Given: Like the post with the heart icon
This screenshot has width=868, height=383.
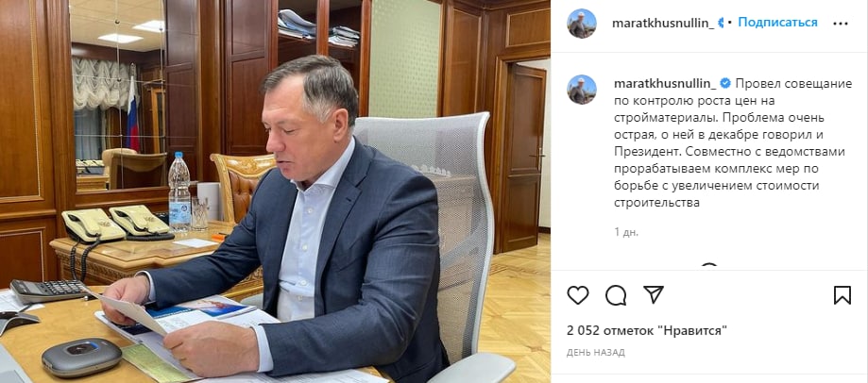Looking at the screenshot, I should [578, 295].
